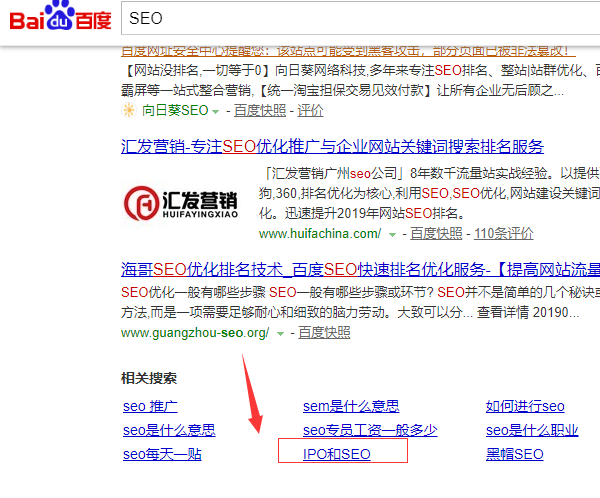The height and width of the screenshot is (498, 600).
Task: Search related term 如何进行seo
Action: [x=525, y=407]
